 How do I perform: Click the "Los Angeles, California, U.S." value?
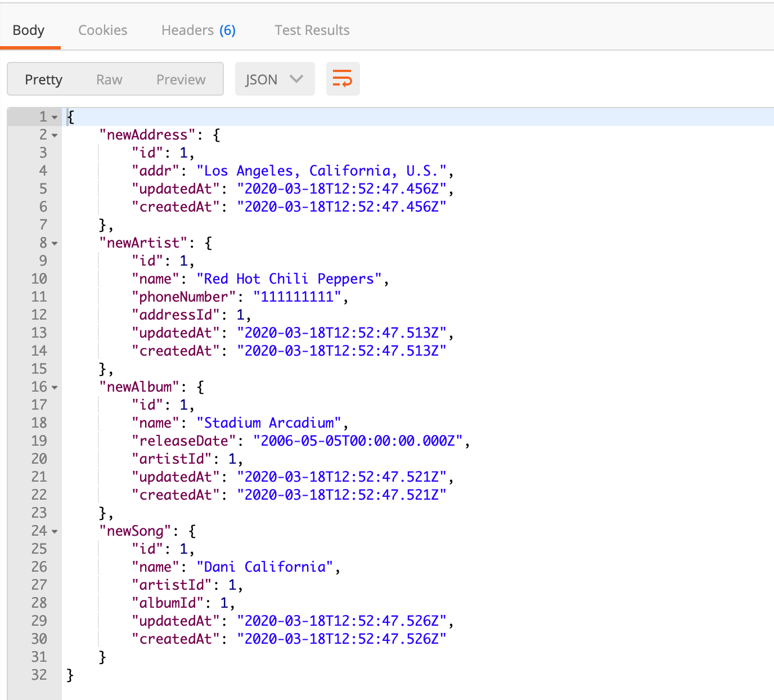pyautogui.click(x=321, y=171)
